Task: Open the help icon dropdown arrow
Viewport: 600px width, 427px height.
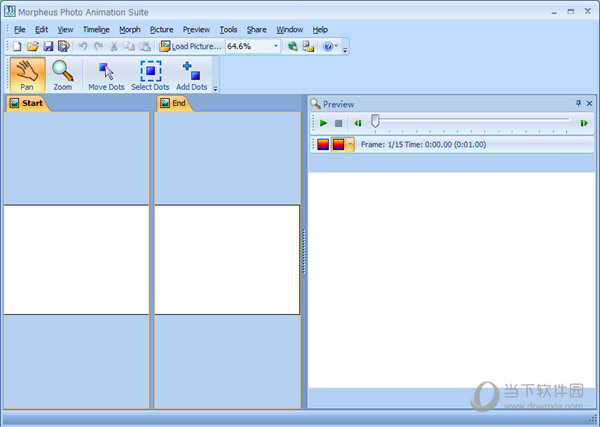Action: (x=336, y=46)
